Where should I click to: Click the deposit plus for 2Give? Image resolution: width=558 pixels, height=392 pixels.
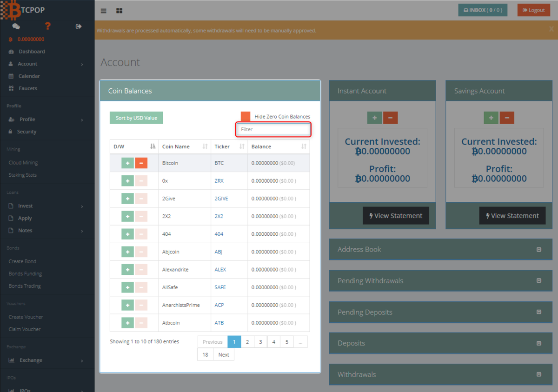[127, 199]
